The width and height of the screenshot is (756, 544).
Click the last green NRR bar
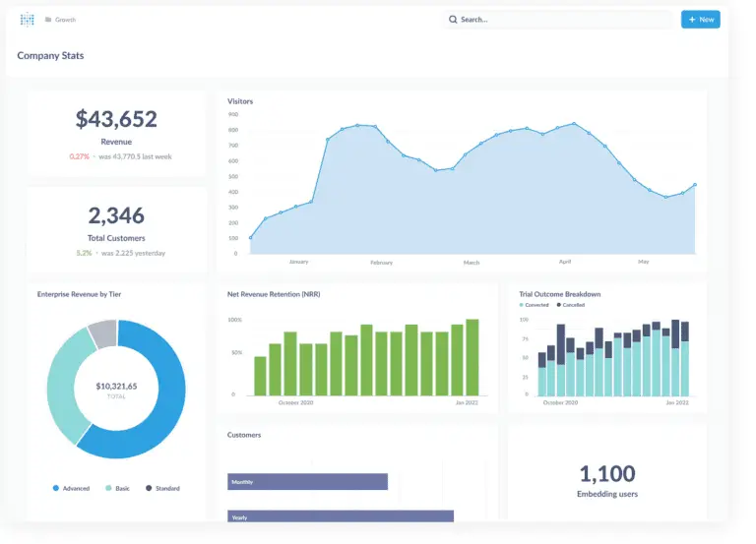tap(472, 357)
